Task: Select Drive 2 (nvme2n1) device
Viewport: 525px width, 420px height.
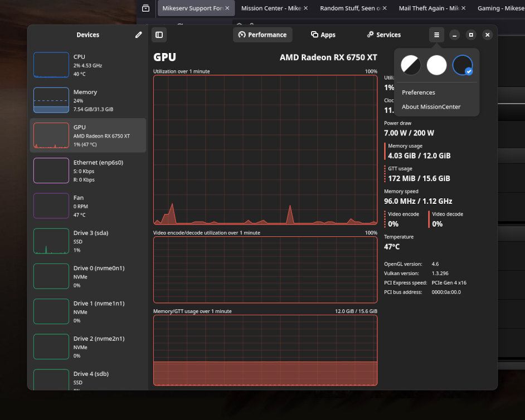Action: [x=87, y=346]
